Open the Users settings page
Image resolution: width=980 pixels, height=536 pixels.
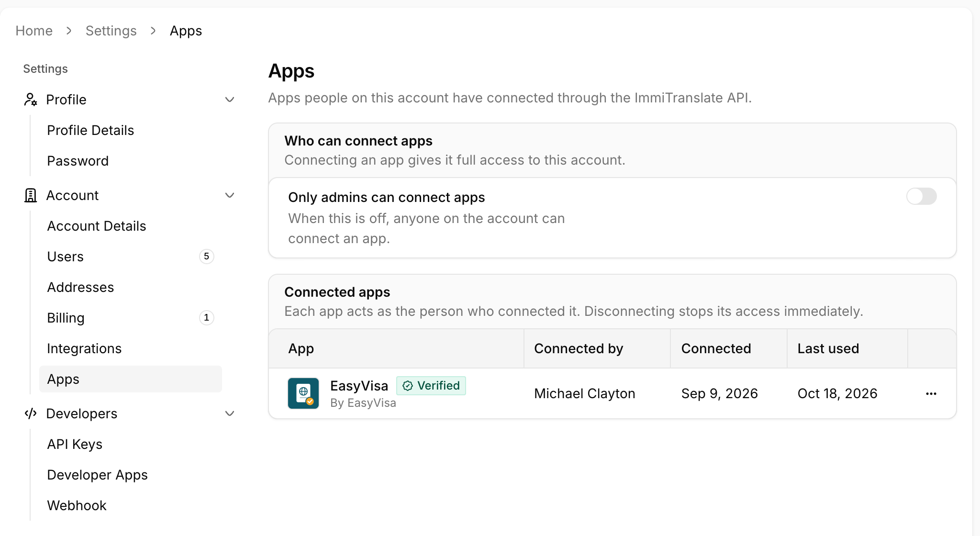[x=131, y=257]
